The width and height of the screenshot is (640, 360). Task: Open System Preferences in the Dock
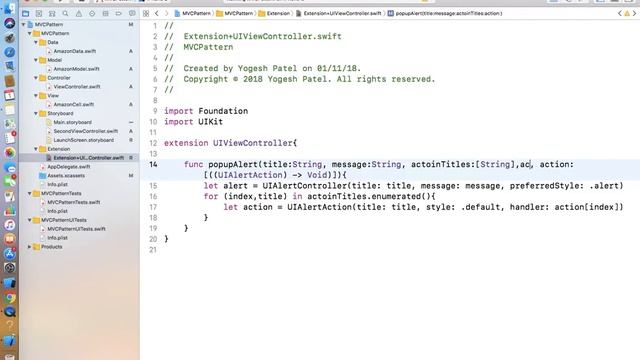click(x=9, y=268)
